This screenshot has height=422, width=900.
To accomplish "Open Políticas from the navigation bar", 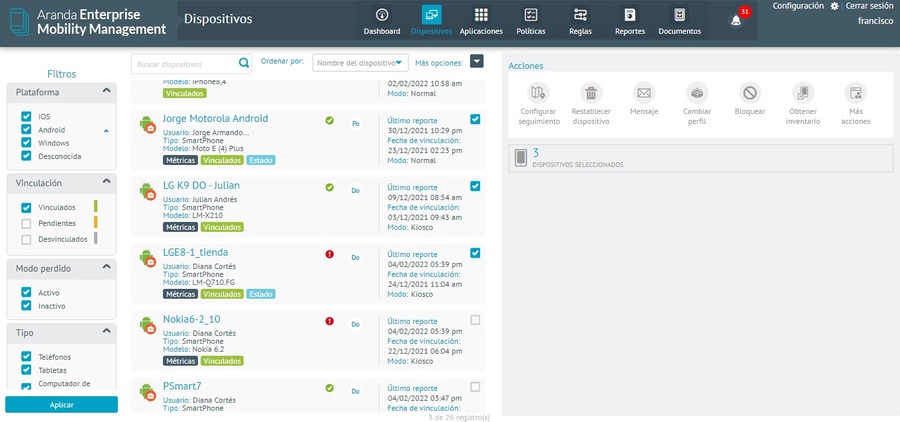I will pyautogui.click(x=531, y=21).
